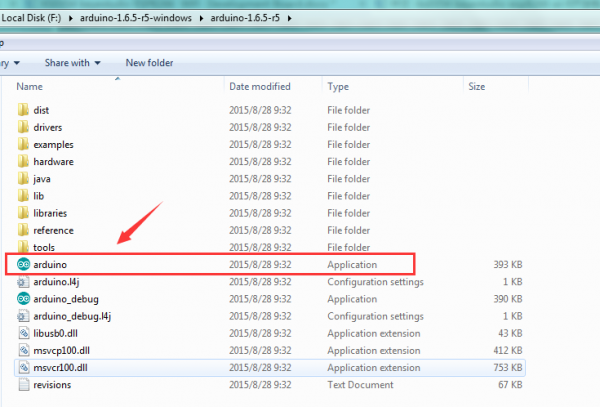Expand the Local Disk (F:) breadcrumb arrow
Viewport: 600px width, 407px height.
pyautogui.click(x=71, y=18)
